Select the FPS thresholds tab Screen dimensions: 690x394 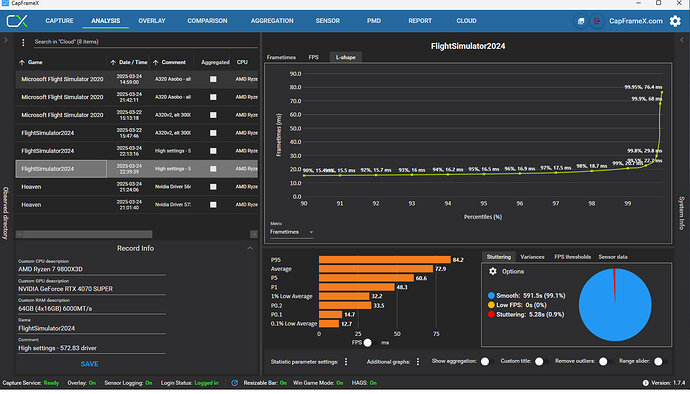[x=573, y=257]
